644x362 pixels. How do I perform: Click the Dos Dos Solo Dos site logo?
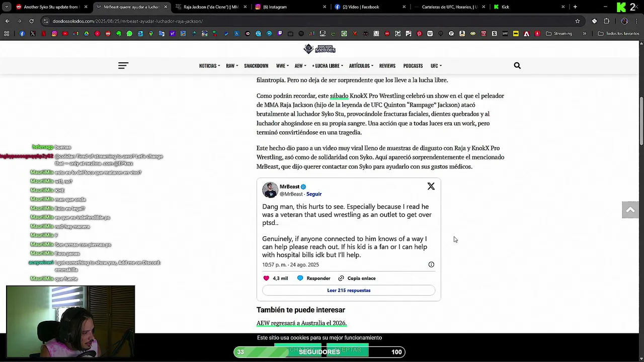tap(319, 49)
